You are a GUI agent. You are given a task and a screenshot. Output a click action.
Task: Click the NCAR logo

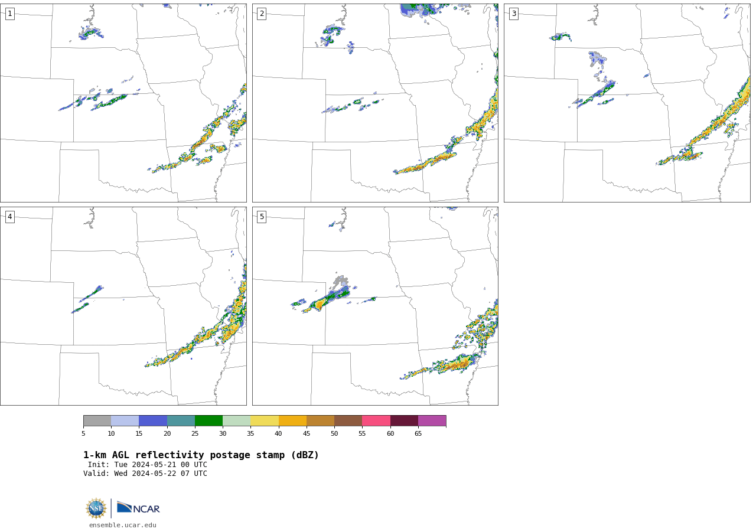(138, 508)
